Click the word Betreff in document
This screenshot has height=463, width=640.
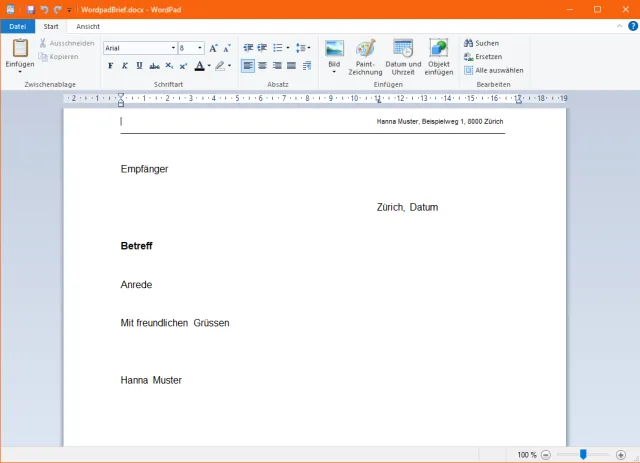click(x=136, y=246)
